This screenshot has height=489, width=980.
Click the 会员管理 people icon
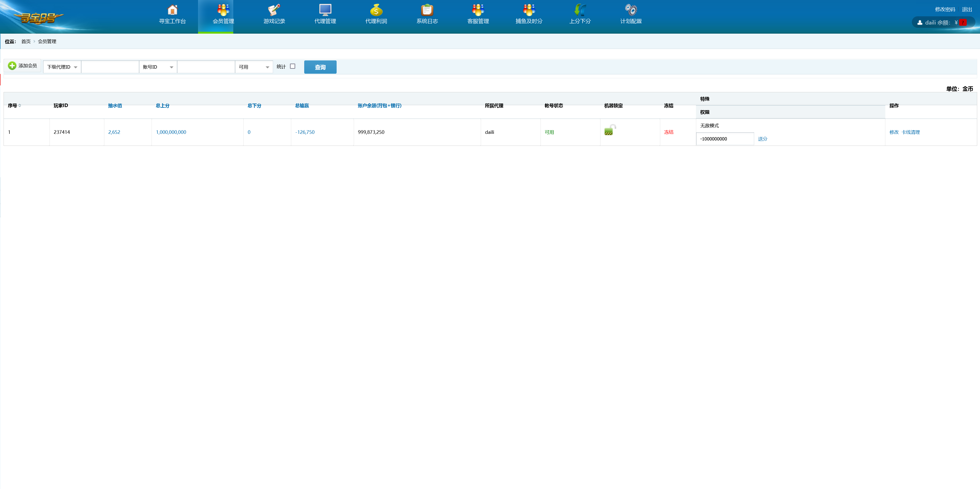223,9
